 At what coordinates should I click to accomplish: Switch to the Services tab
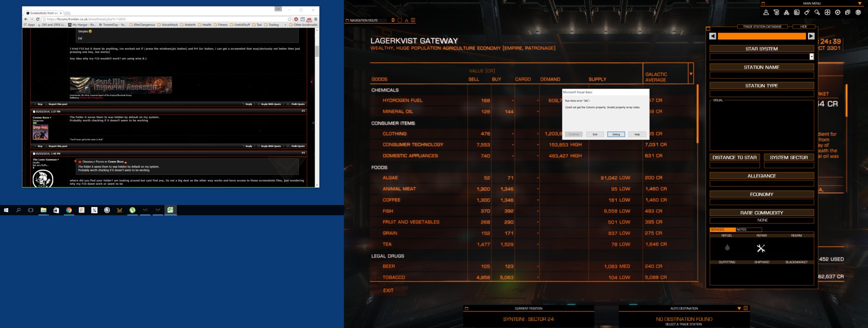[722, 230]
